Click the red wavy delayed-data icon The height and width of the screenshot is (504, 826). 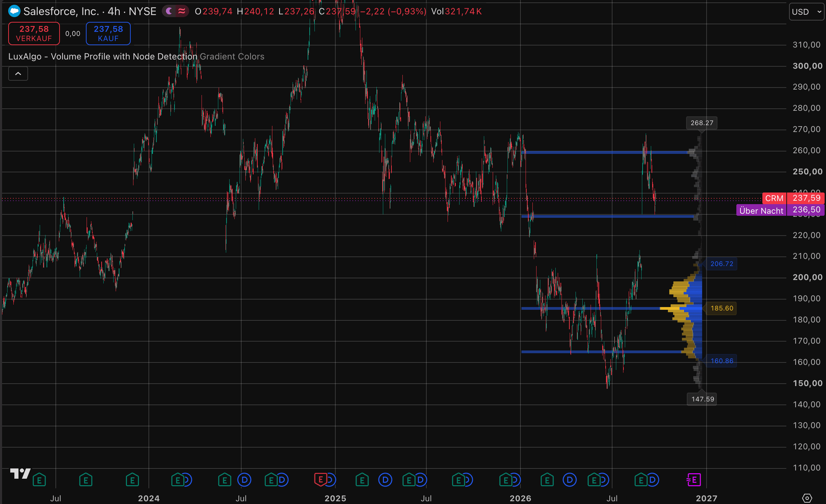(182, 11)
